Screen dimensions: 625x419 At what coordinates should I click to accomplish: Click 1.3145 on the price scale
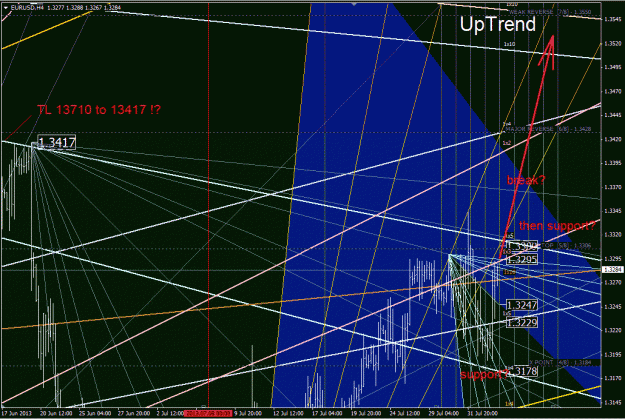[613, 402]
